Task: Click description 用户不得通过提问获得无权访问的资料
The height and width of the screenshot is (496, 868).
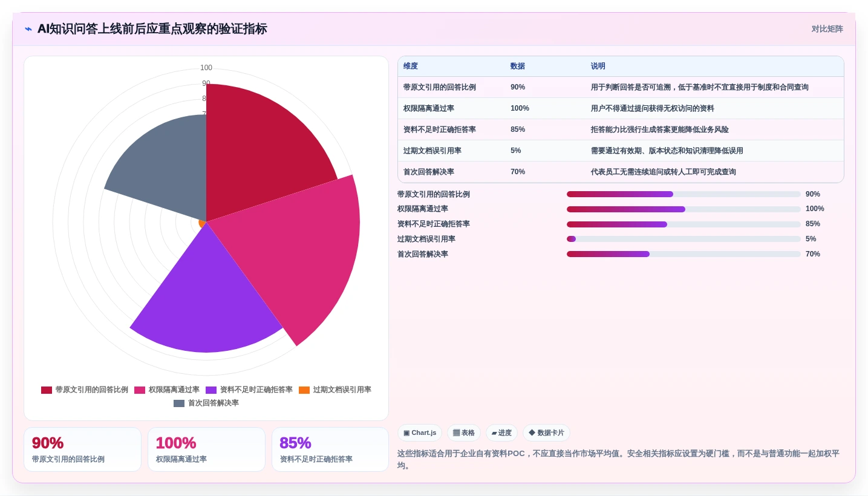Action: coord(653,108)
